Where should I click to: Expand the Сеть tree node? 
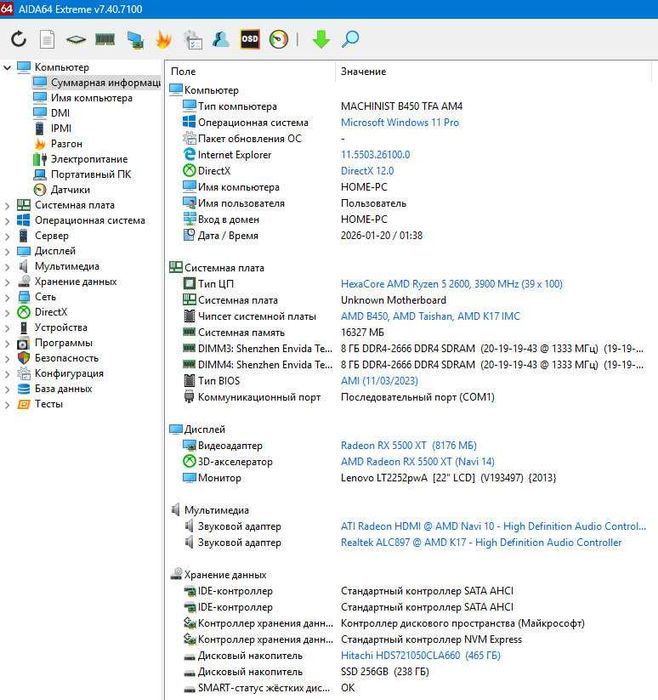click(7, 297)
